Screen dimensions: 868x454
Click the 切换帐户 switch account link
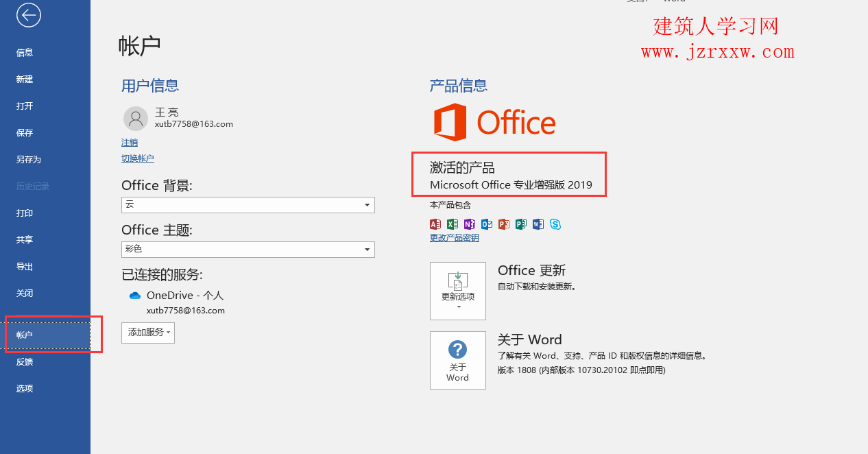pyautogui.click(x=138, y=158)
